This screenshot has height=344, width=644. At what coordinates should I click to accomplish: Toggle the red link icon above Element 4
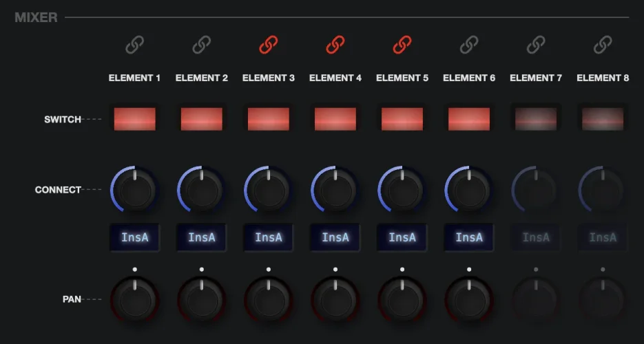tap(335, 45)
